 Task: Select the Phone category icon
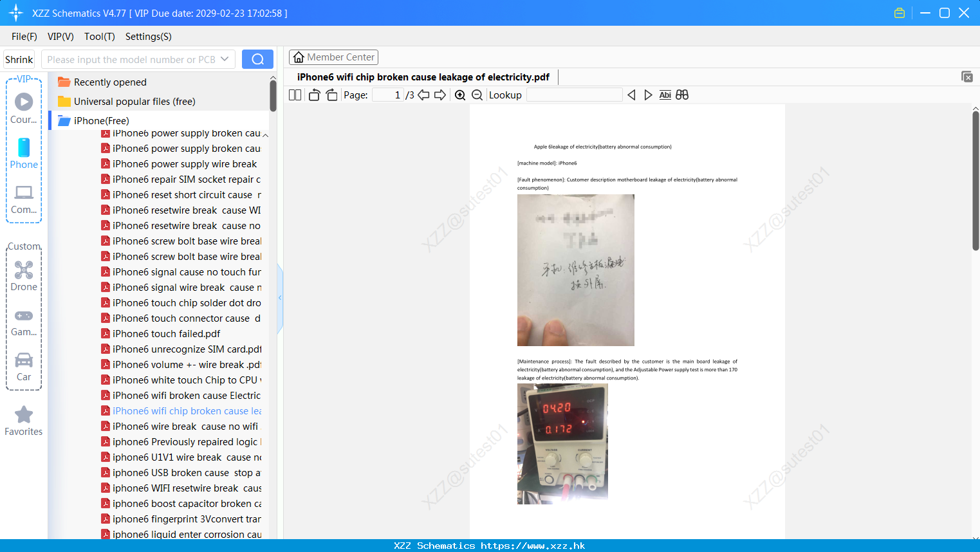24,153
